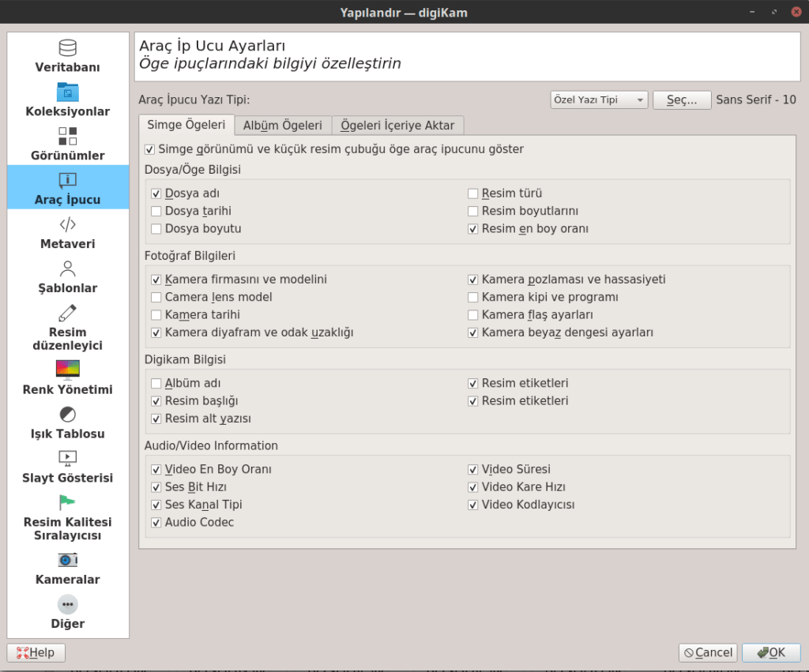
Task: Uncheck the Video En Boy Oranı checkbox
Action: click(x=156, y=469)
